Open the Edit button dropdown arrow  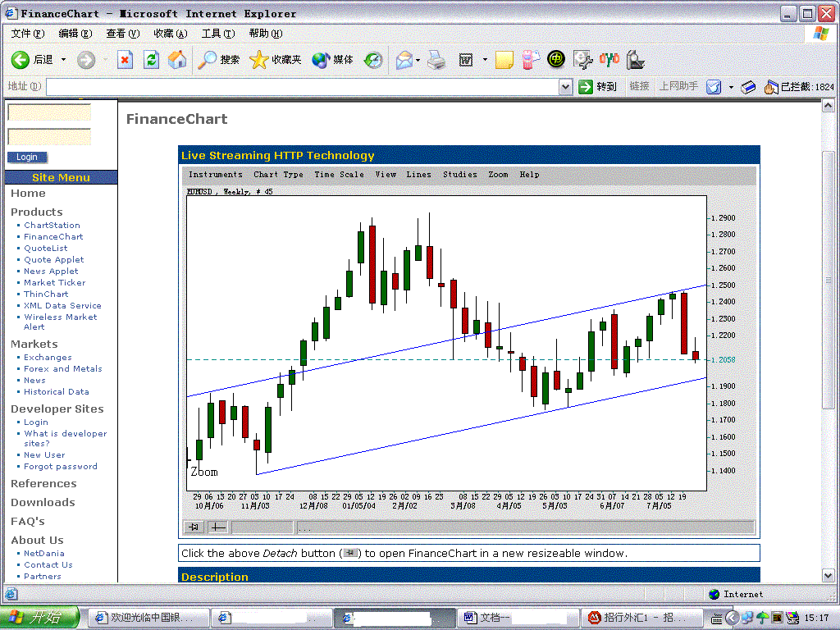[485, 60]
